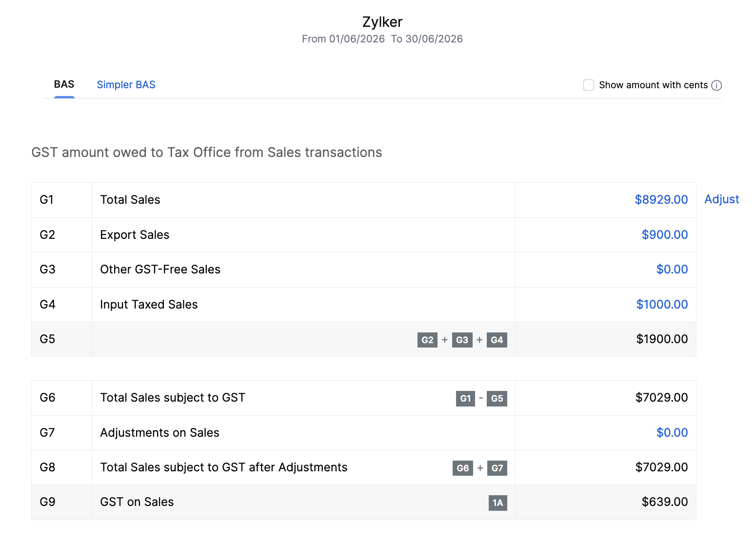The height and width of the screenshot is (542, 756).
Task: Select the Other GST-Free Sales label
Action: coord(160,270)
